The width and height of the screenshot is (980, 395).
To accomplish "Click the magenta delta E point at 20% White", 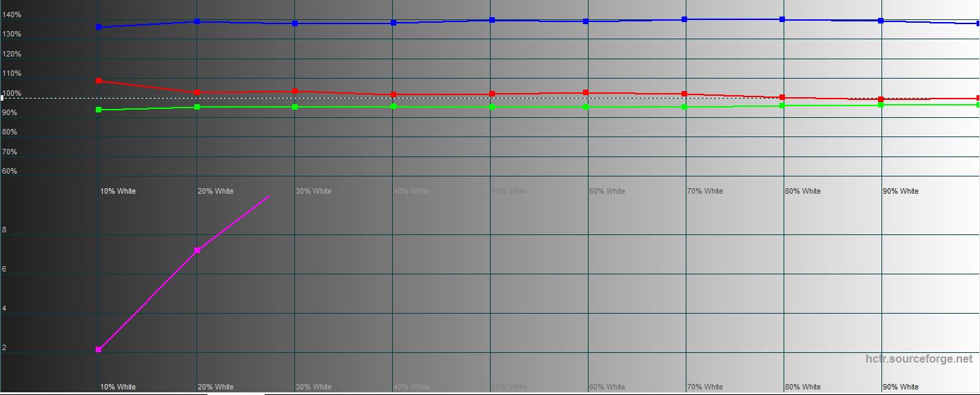I will click(197, 250).
